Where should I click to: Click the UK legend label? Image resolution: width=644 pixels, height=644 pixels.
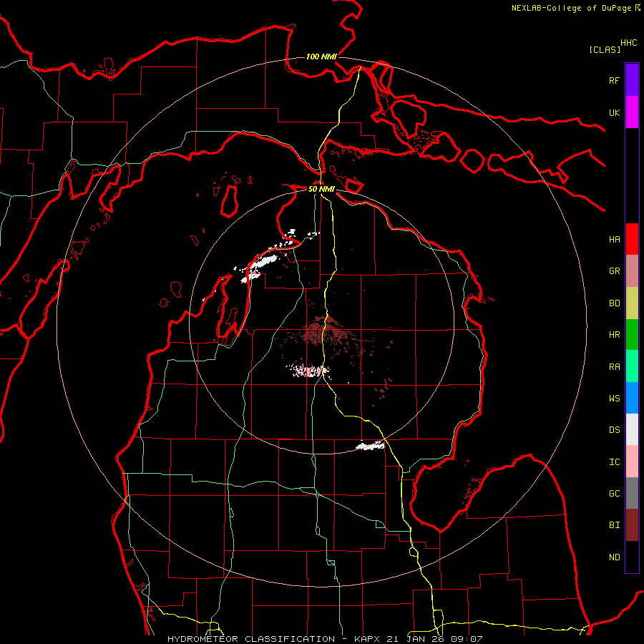(x=615, y=112)
